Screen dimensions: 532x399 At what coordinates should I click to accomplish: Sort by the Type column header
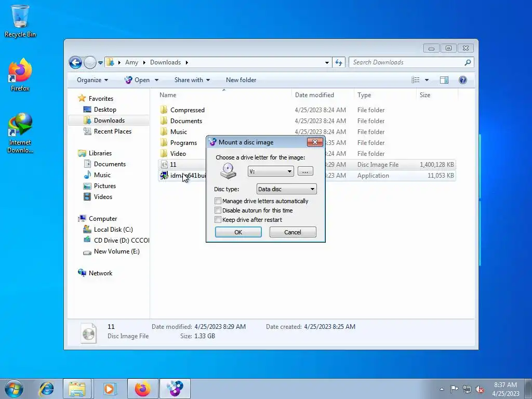click(x=385, y=95)
